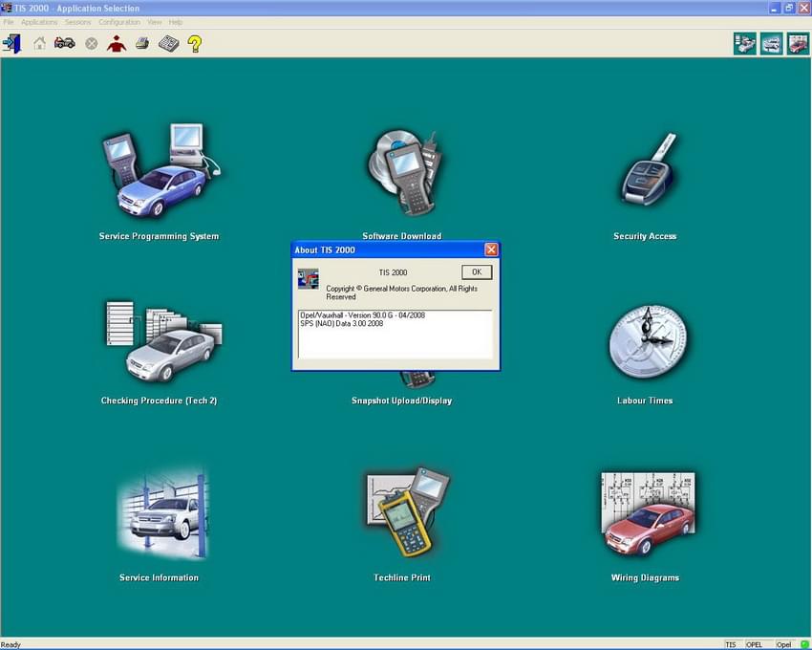Screen dimensions: 812x650
Task: Click the exit door toolbar icon
Action: [x=11, y=44]
